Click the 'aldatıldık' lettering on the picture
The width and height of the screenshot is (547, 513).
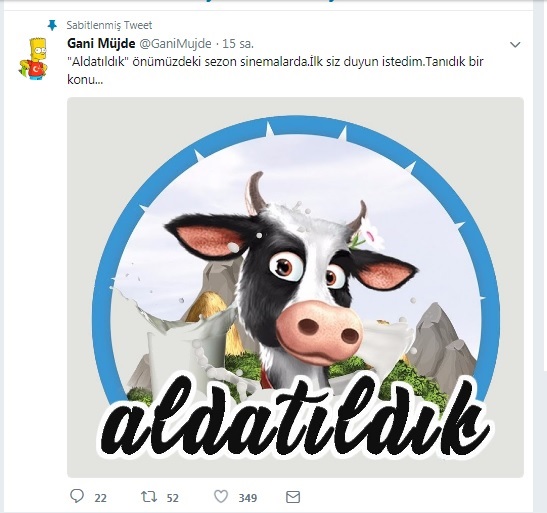click(295, 417)
